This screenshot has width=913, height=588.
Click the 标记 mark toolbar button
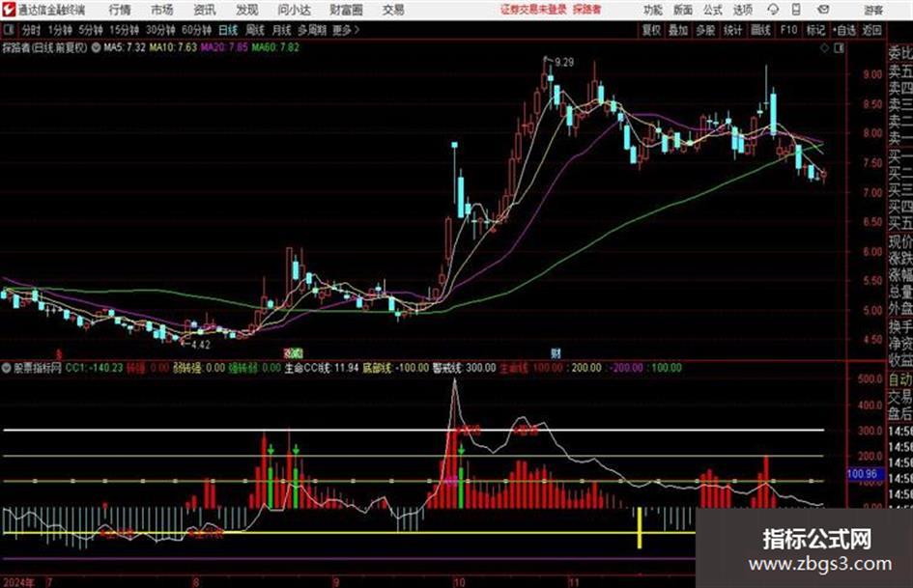(815, 30)
